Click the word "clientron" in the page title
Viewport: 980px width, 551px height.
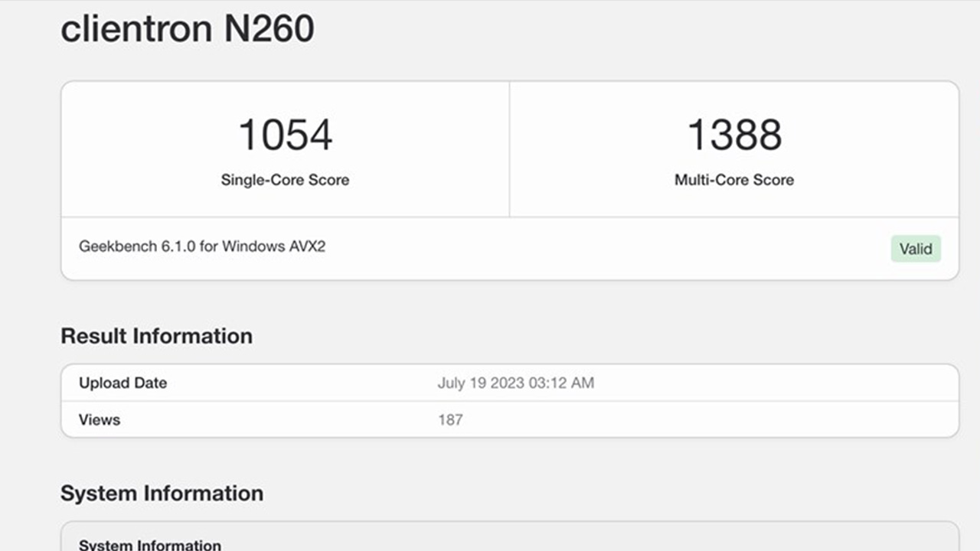click(136, 29)
